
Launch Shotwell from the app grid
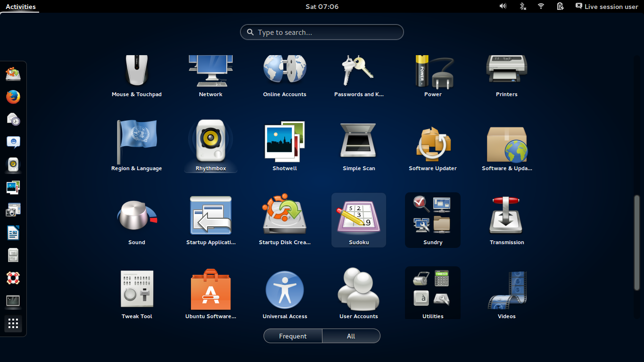[285, 146]
